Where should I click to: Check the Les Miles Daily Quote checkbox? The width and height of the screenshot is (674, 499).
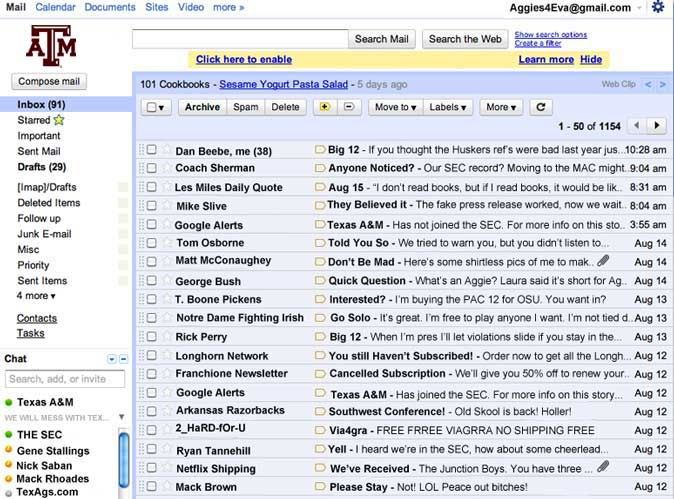click(x=151, y=187)
